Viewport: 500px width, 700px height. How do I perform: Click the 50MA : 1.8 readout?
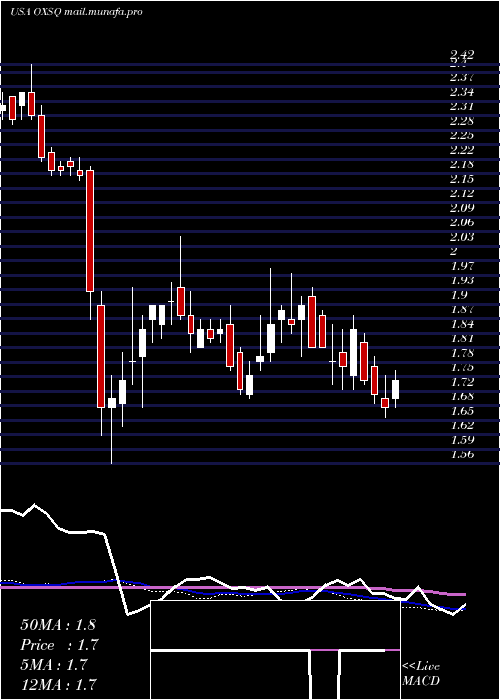pyautogui.click(x=58, y=625)
